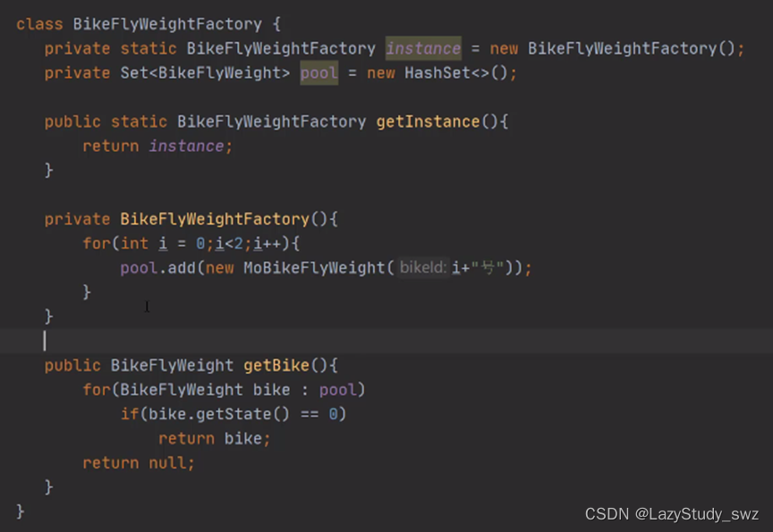Click the return bike statement
Image resolution: width=773 pixels, height=532 pixels.
click(x=215, y=438)
